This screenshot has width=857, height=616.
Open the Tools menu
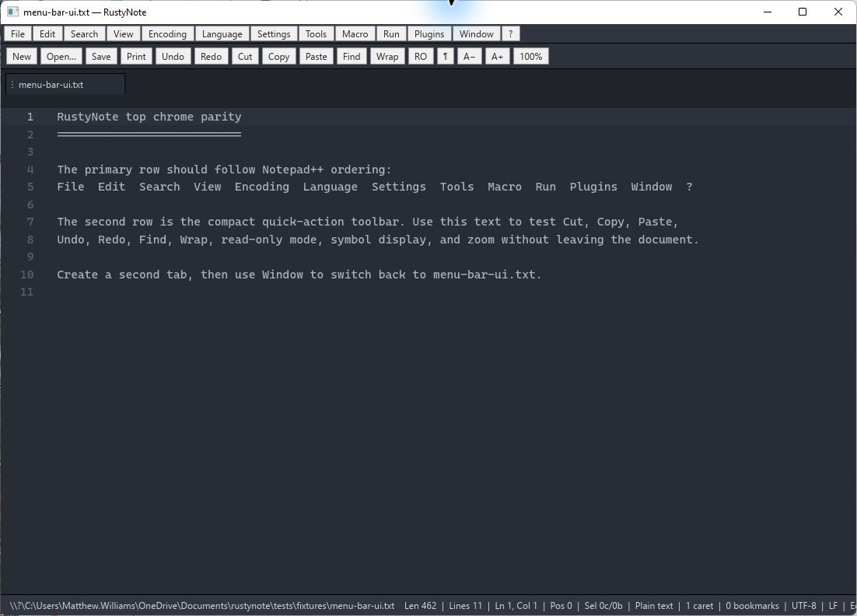(x=316, y=34)
